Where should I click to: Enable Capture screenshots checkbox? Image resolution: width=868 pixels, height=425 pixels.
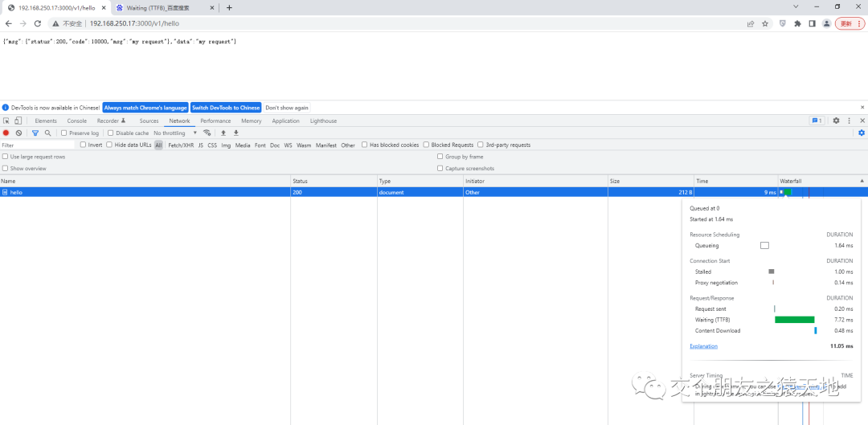coord(440,168)
